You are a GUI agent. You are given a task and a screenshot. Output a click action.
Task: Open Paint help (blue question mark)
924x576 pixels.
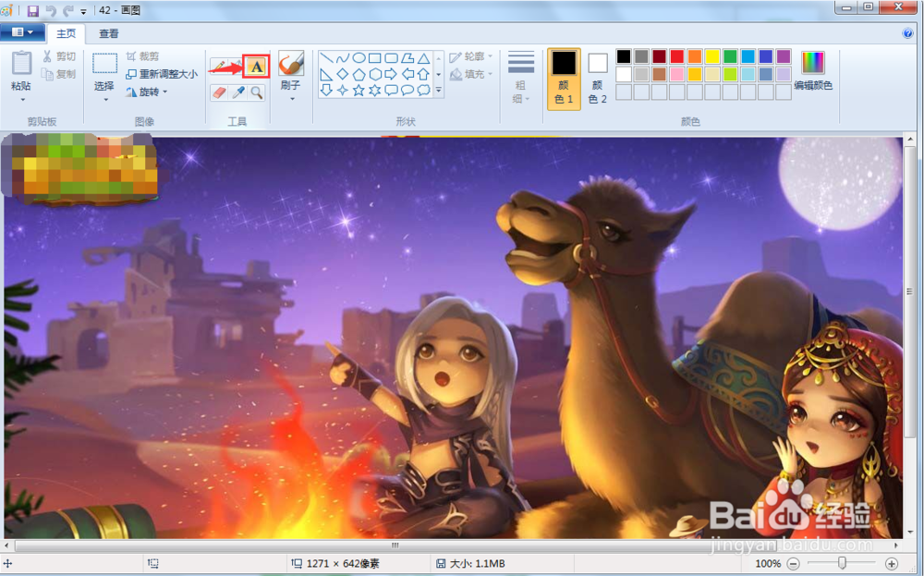tap(907, 33)
